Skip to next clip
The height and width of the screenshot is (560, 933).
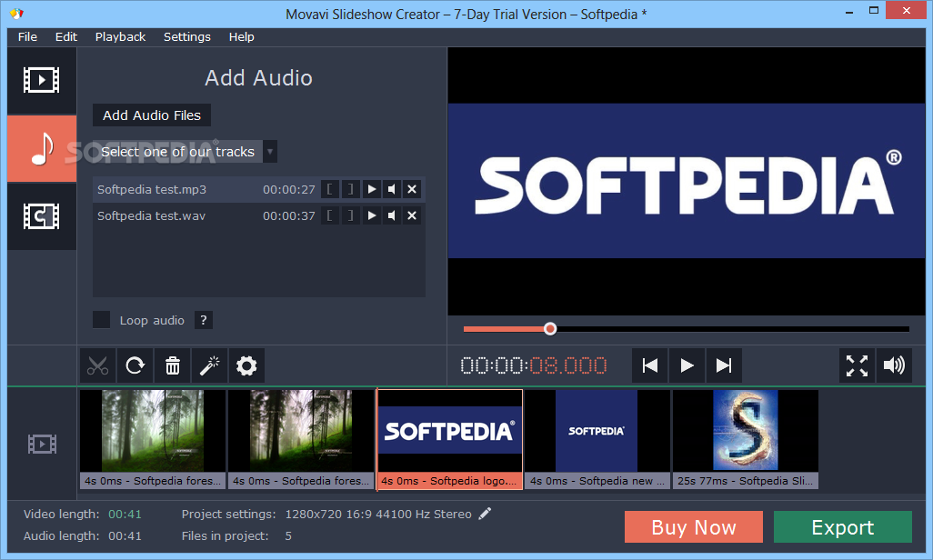point(724,365)
